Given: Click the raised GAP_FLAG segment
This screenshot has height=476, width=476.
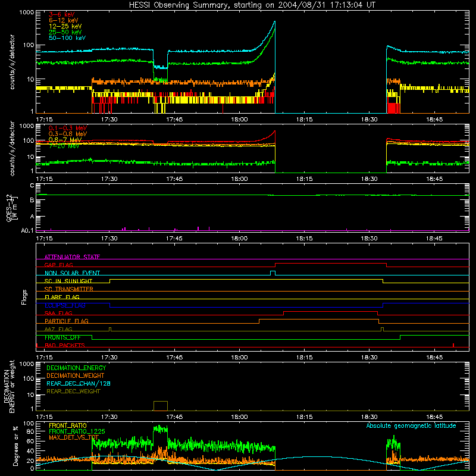Looking at the screenshot, I should click(331, 264).
